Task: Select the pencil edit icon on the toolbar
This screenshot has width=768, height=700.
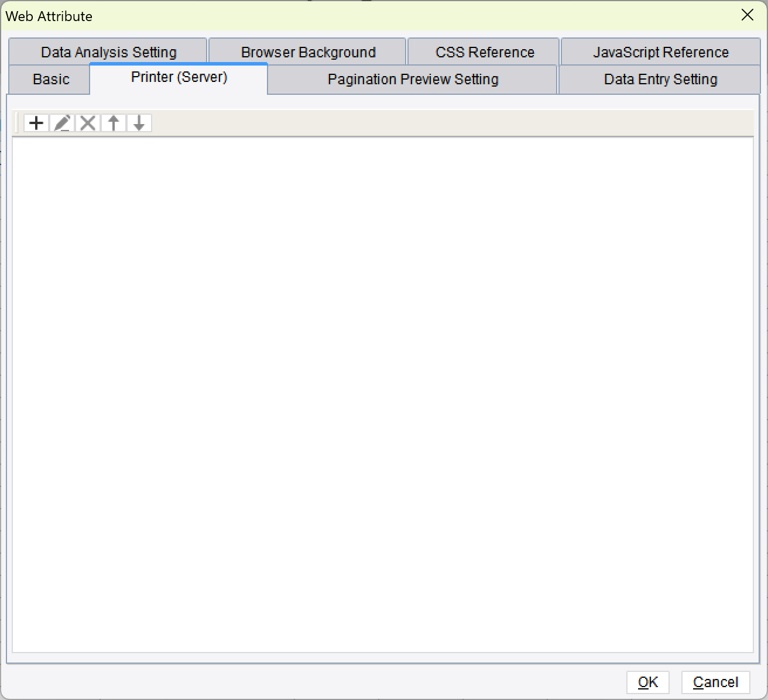Action: tap(62, 123)
